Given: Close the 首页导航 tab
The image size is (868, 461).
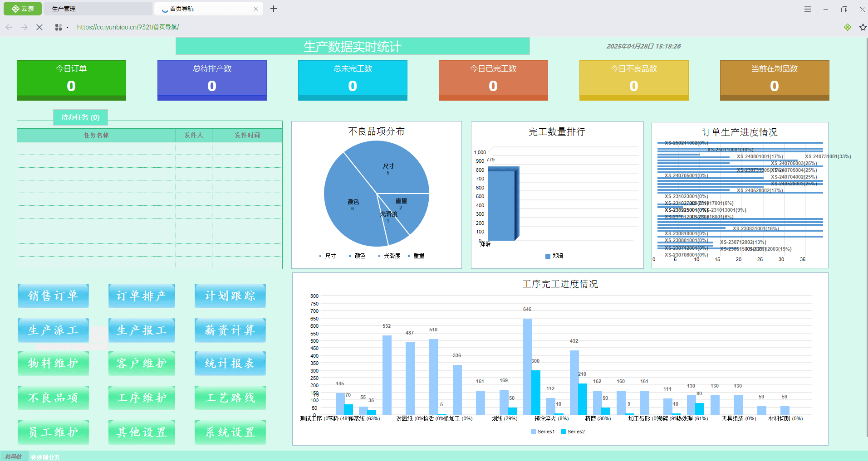Looking at the screenshot, I should tap(256, 9).
